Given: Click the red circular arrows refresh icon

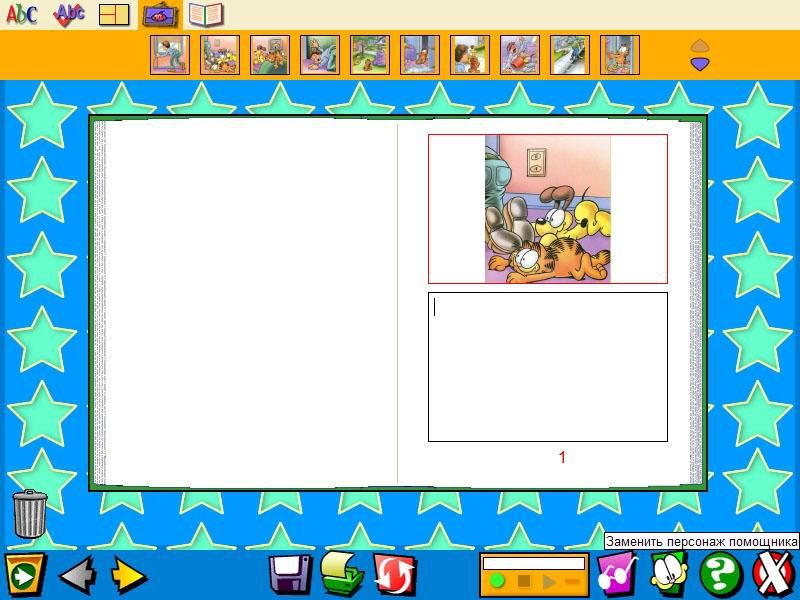Looking at the screenshot, I should point(394,575).
